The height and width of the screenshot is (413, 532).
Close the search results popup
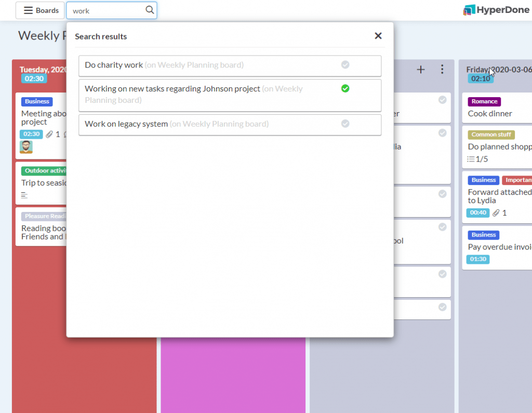[378, 35]
